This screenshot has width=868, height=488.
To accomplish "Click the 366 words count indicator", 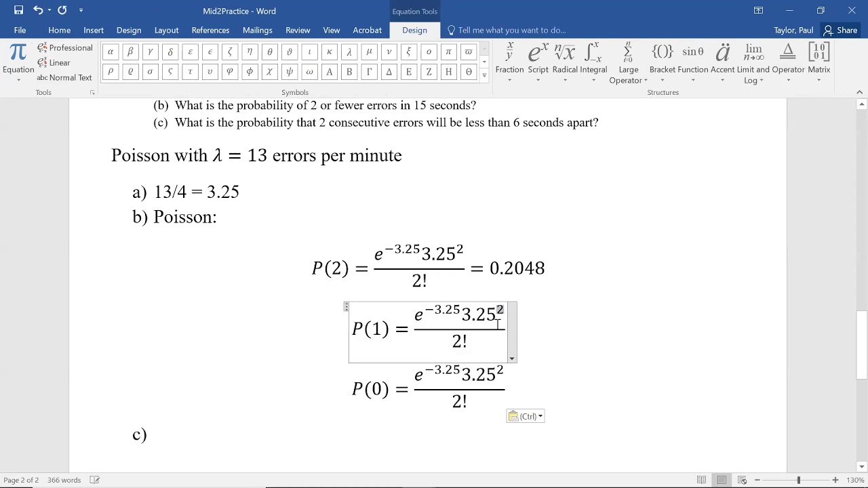I will coord(64,480).
